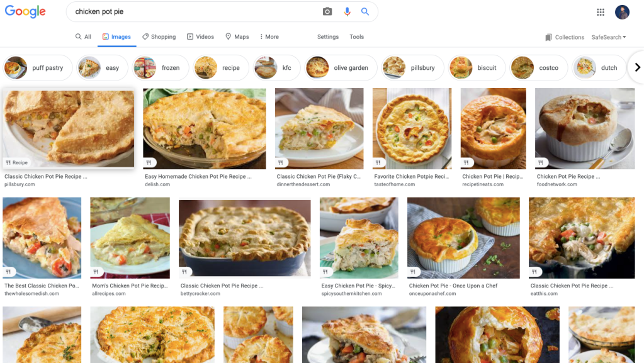Open Settings link

pos(328,37)
